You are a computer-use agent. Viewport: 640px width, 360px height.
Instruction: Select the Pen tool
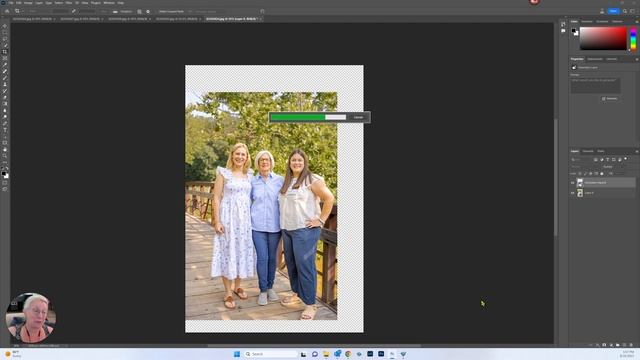5,123
